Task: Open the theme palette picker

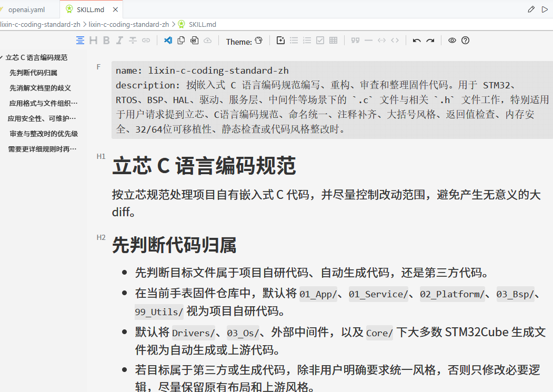Action: [x=258, y=41]
